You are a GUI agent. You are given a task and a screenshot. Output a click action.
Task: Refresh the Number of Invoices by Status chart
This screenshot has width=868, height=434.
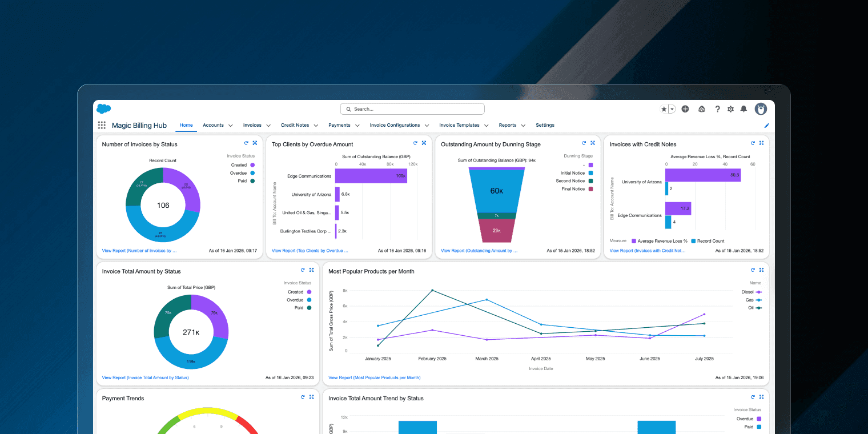tap(246, 143)
